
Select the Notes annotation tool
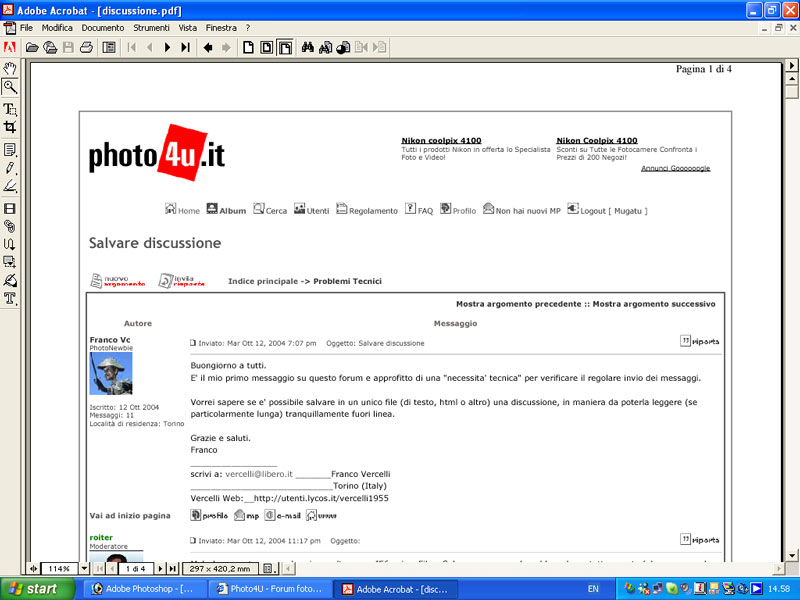10,149
